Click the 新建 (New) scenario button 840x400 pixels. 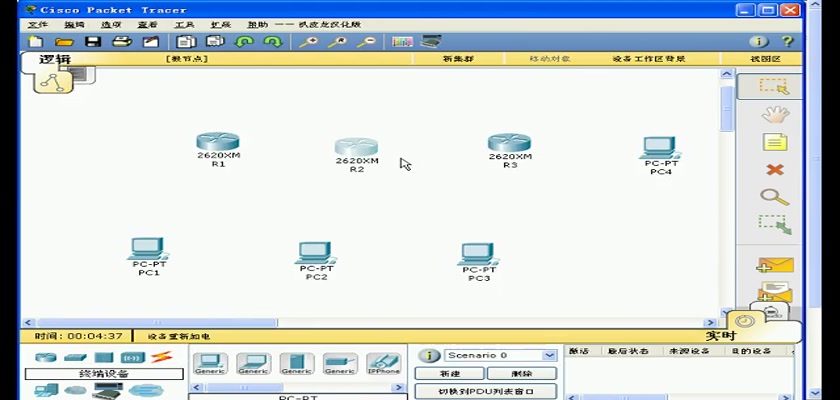tap(449, 373)
